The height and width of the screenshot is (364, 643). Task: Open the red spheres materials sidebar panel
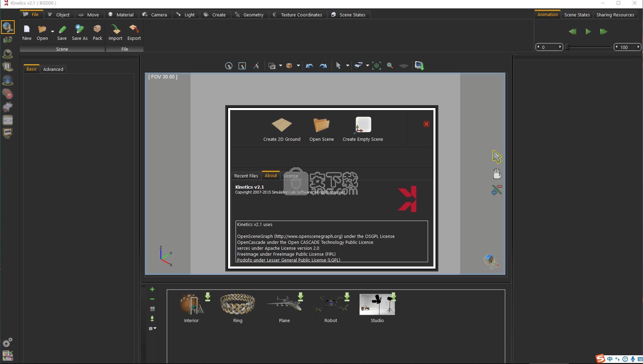(x=8, y=94)
